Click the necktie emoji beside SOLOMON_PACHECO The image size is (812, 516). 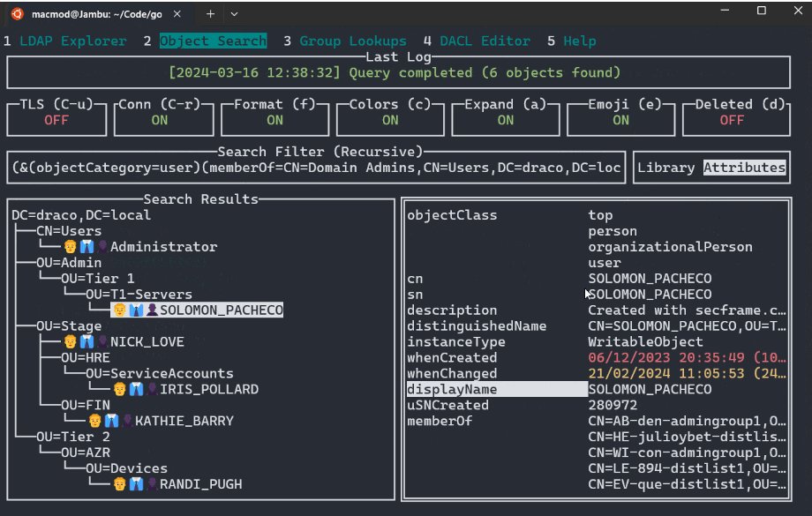[x=136, y=310]
